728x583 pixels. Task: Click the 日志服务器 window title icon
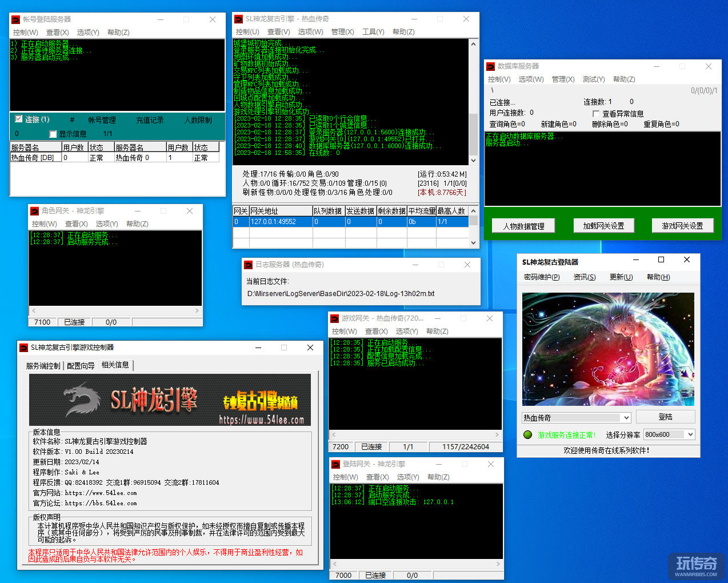(x=248, y=265)
